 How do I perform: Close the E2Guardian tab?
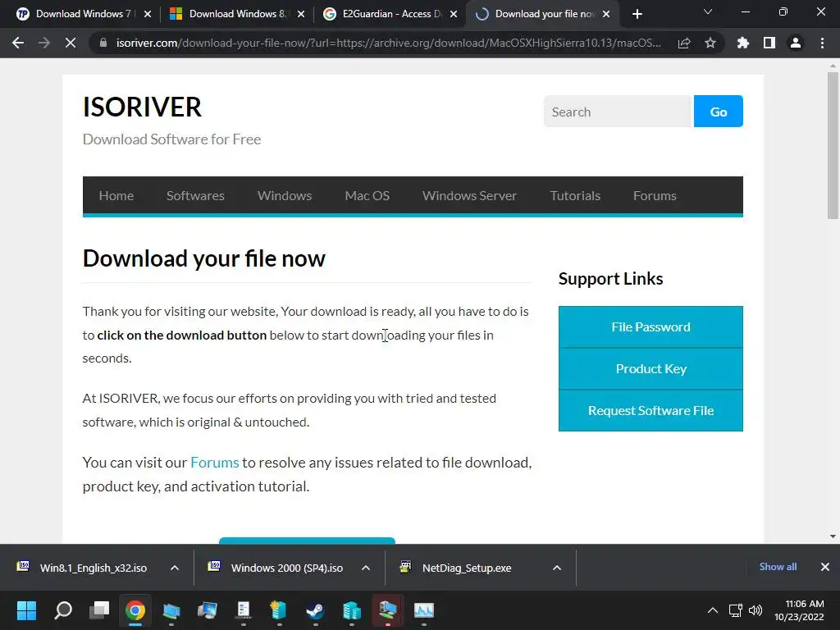tap(454, 14)
